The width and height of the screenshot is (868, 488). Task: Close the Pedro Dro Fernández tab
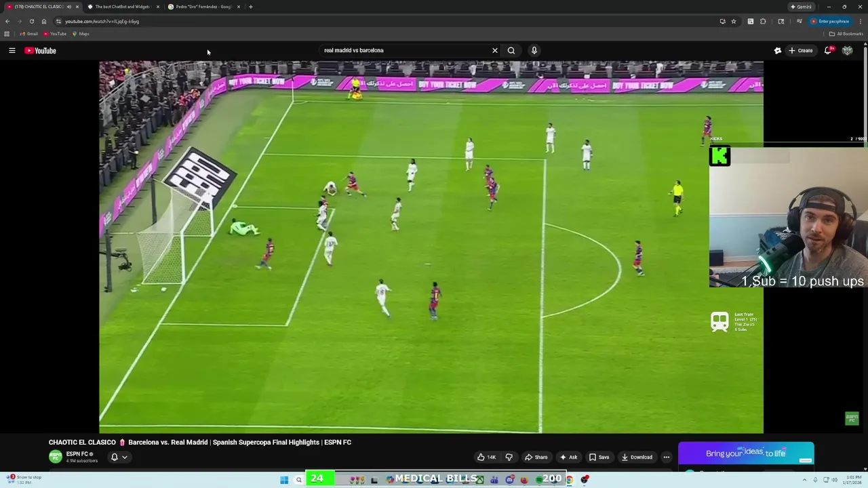click(239, 7)
